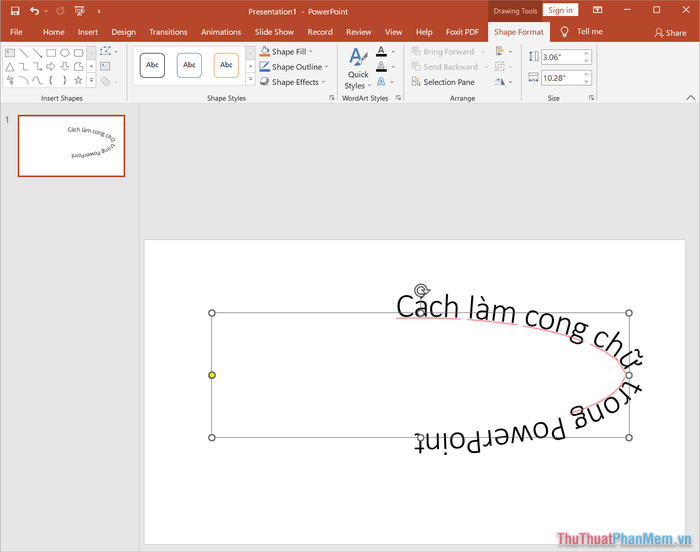The image size is (700, 552).
Task: Click the shape Height field showing 3.06"
Action: pos(562,57)
